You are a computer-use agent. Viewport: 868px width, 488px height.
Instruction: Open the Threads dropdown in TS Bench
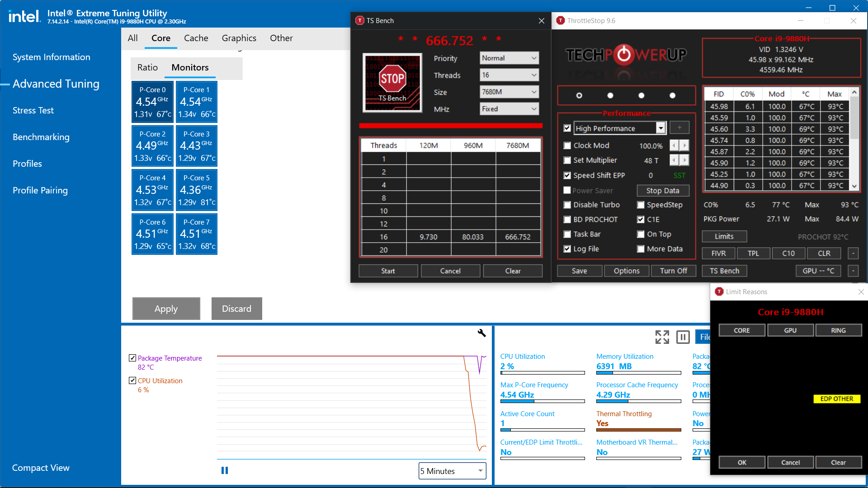pos(509,75)
